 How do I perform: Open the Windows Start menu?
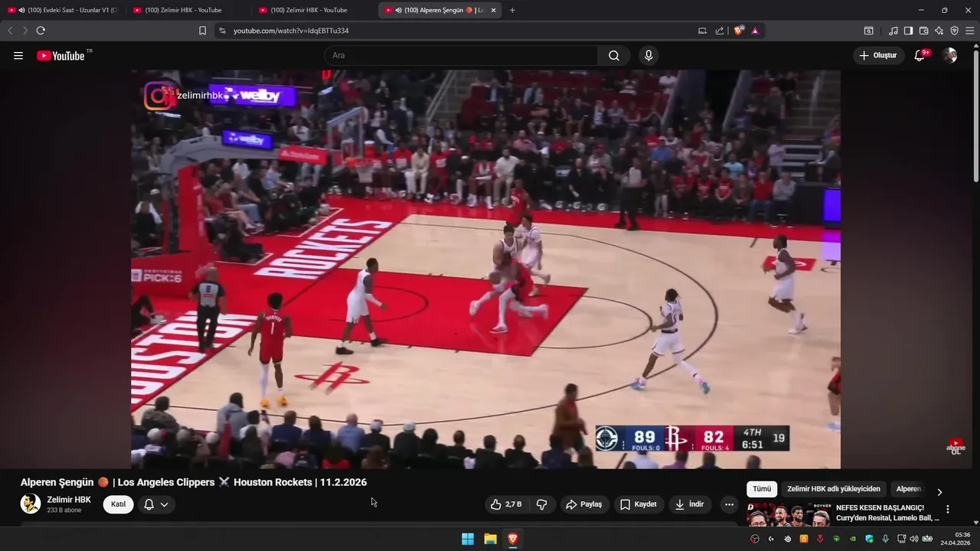tap(468, 539)
